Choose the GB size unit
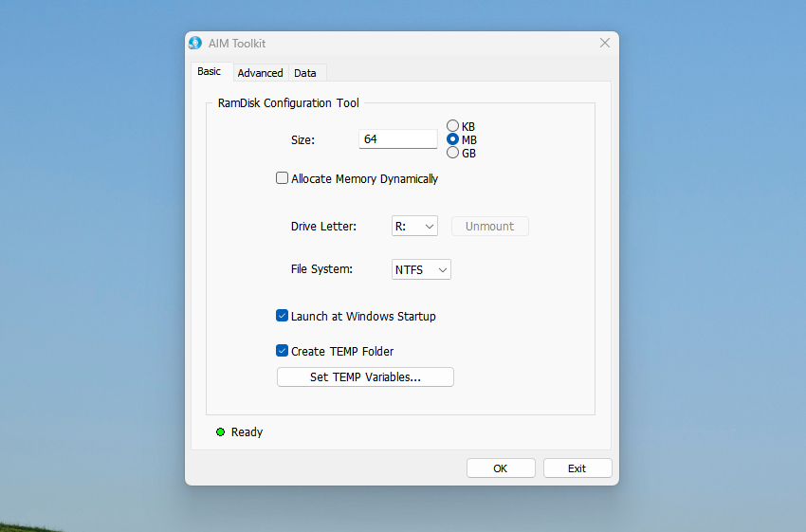This screenshot has height=532, width=806. [x=453, y=153]
